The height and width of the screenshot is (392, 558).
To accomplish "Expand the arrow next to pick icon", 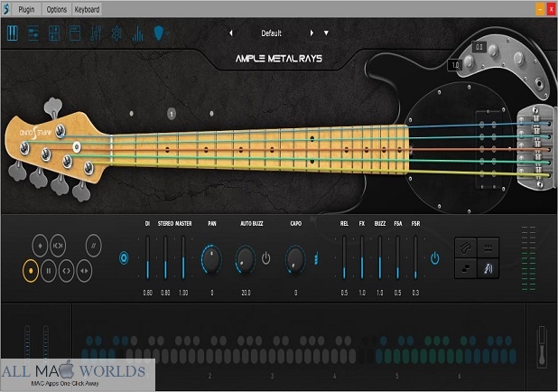I will tap(167, 34).
